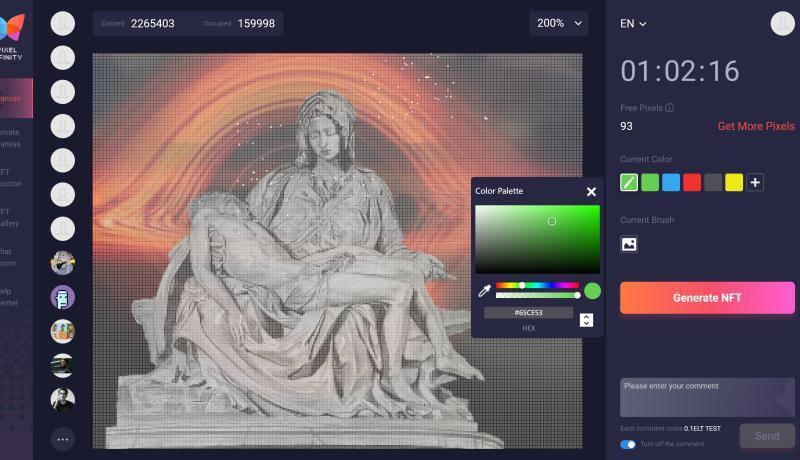
Task: Pick the green color swatch
Action: click(650, 183)
